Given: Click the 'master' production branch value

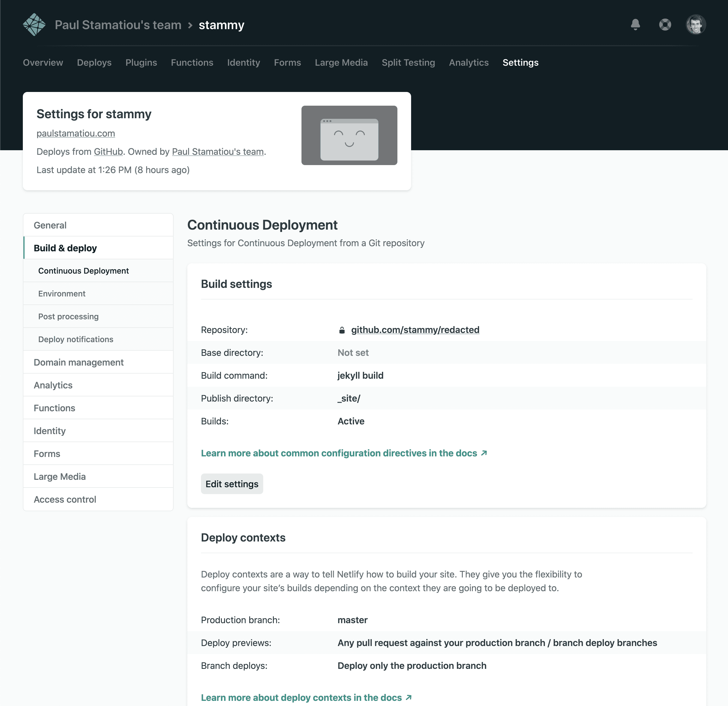Looking at the screenshot, I should point(353,620).
